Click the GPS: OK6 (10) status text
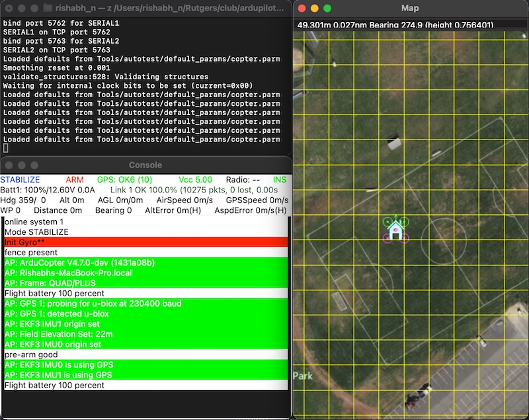The image size is (529, 420). (x=124, y=180)
